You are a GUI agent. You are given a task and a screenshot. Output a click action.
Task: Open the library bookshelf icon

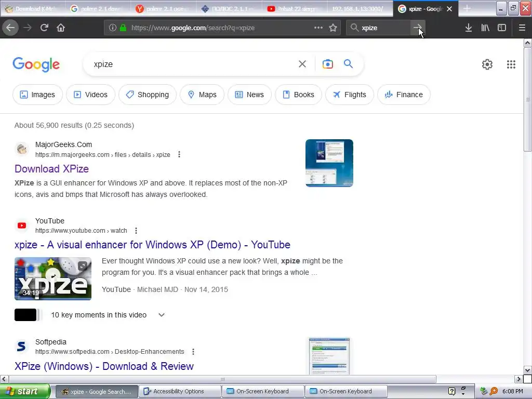485,28
